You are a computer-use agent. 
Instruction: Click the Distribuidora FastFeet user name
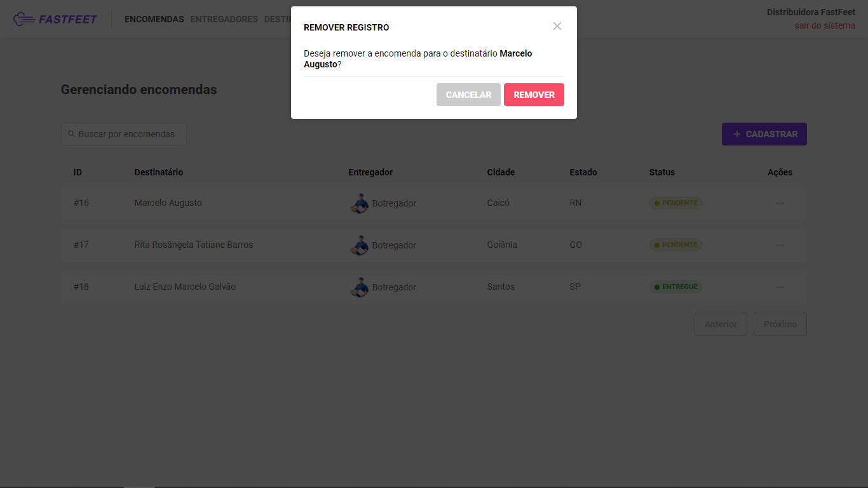click(x=811, y=12)
